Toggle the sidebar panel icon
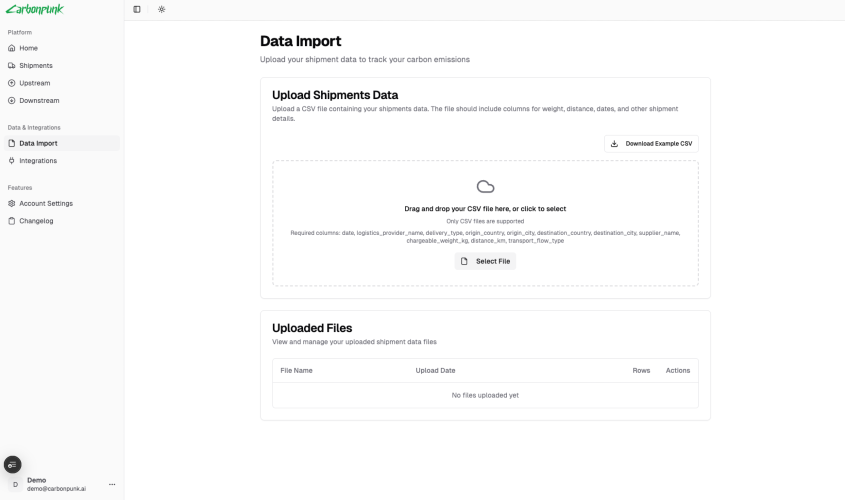The width and height of the screenshot is (845, 500). click(x=137, y=9)
